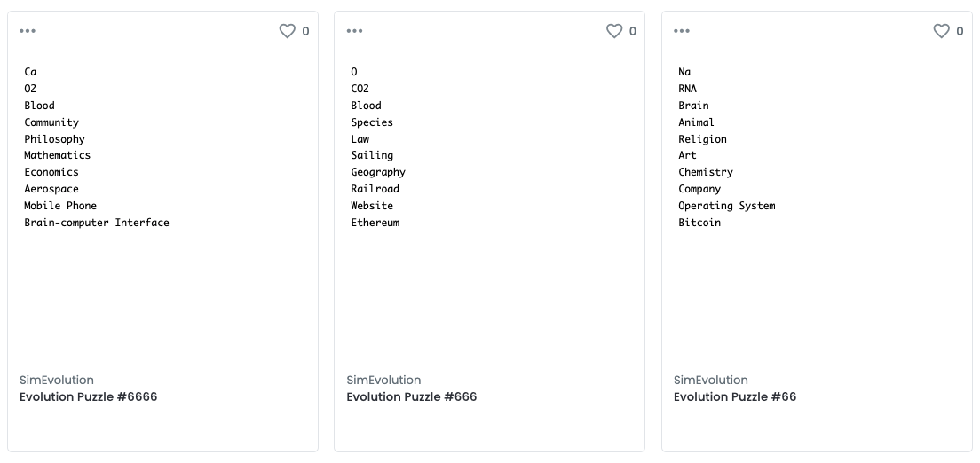Select the like count on Puzzle #6666
This screenshot has height=463, width=980.
(306, 31)
